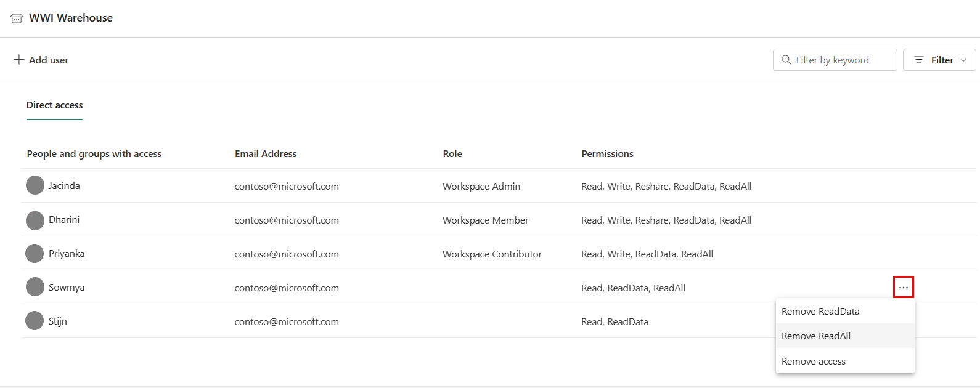Click the Filter chevron arrow
Screen dimensions: 980x388
point(963,60)
